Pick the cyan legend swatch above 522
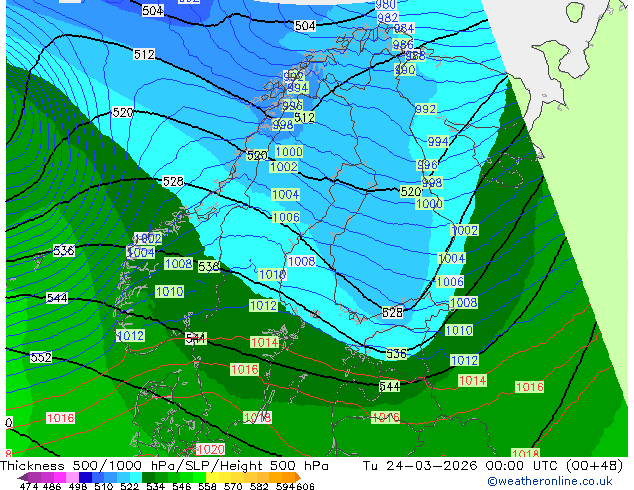This screenshot has height=490, width=634. (x=136, y=477)
